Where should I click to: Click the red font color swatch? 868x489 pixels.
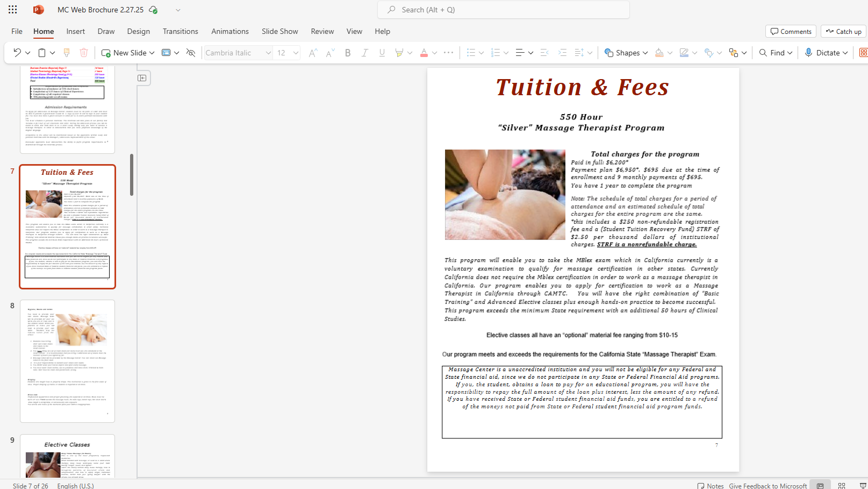[424, 53]
